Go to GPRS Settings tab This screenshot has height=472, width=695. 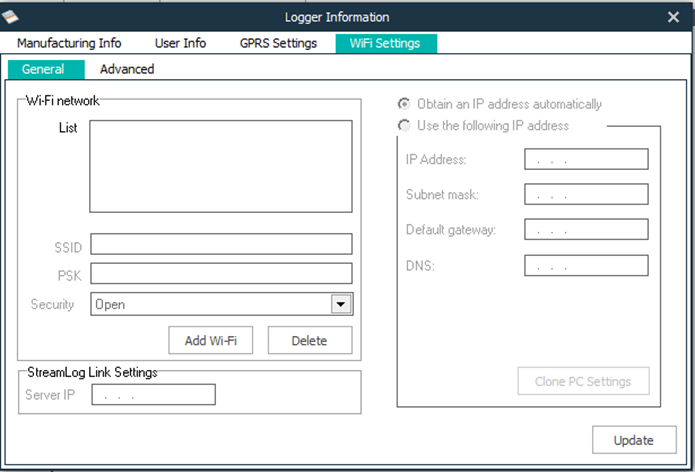(x=278, y=43)
